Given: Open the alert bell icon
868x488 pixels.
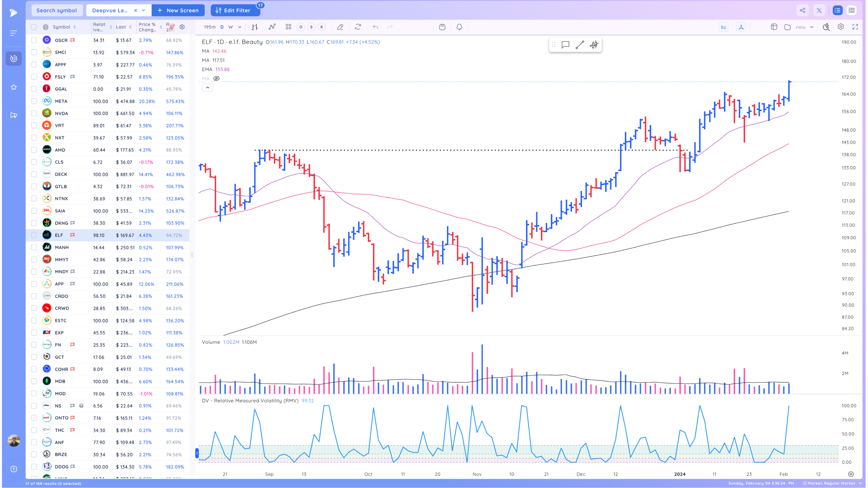Looking at the screenshot, I should click(x=459, y=27).
